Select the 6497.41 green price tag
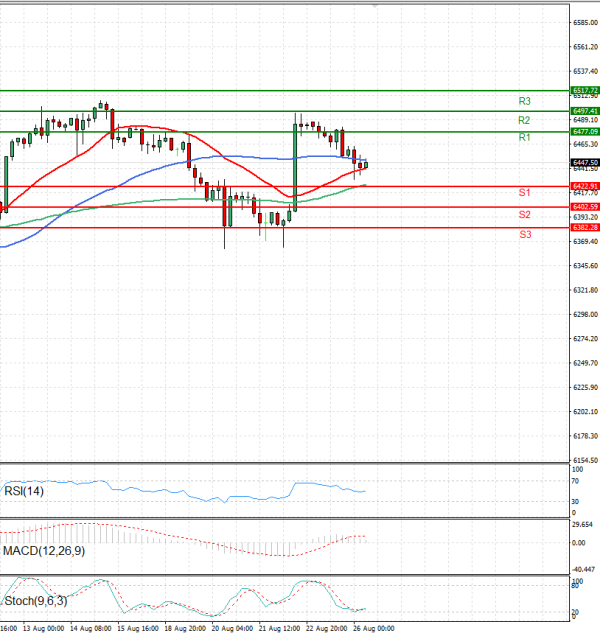Screen dimensions: 600x636 585,111
